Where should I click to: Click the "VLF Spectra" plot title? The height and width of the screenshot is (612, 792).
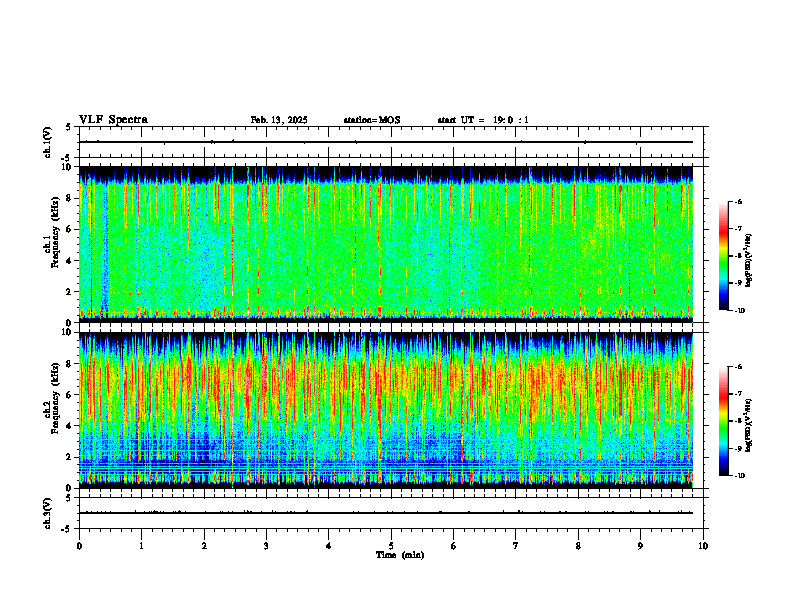coord(114,120)
